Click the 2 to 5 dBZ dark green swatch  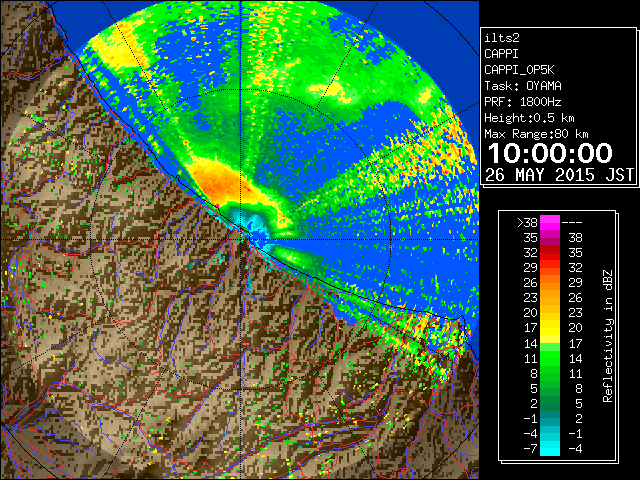(x=550, y=403)
